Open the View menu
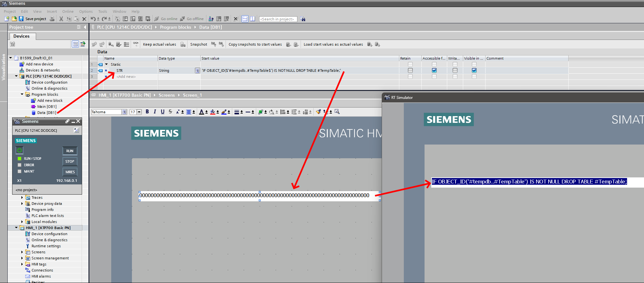 [37, 11]
